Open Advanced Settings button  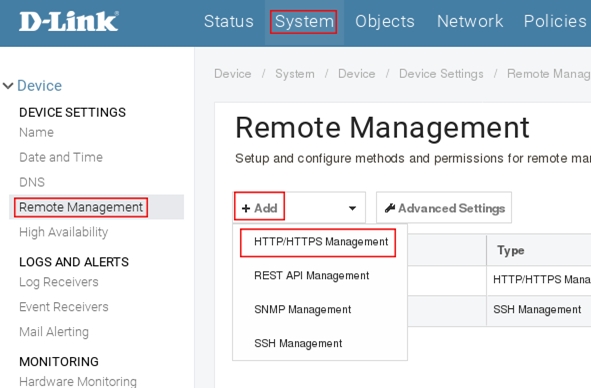444,208
